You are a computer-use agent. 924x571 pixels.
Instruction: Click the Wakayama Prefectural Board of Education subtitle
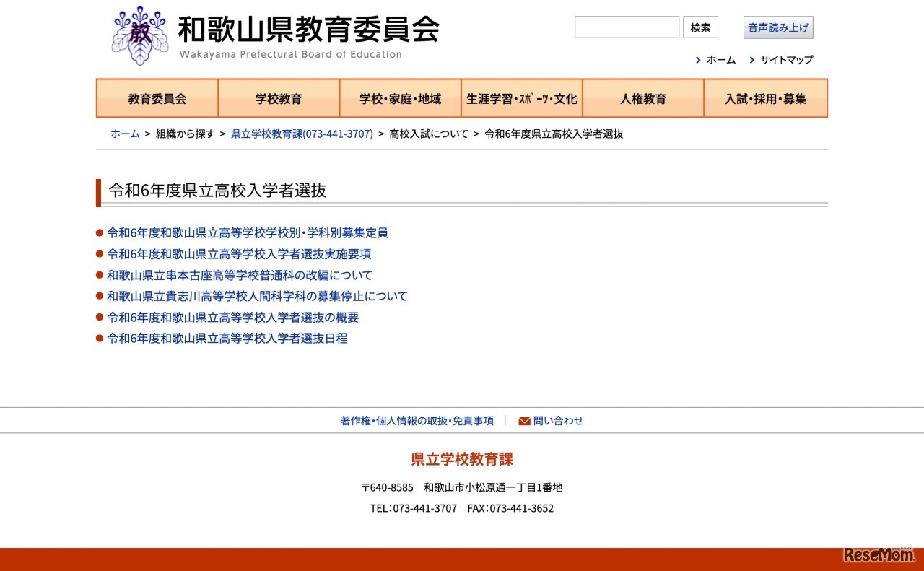[x=291, y=54]
